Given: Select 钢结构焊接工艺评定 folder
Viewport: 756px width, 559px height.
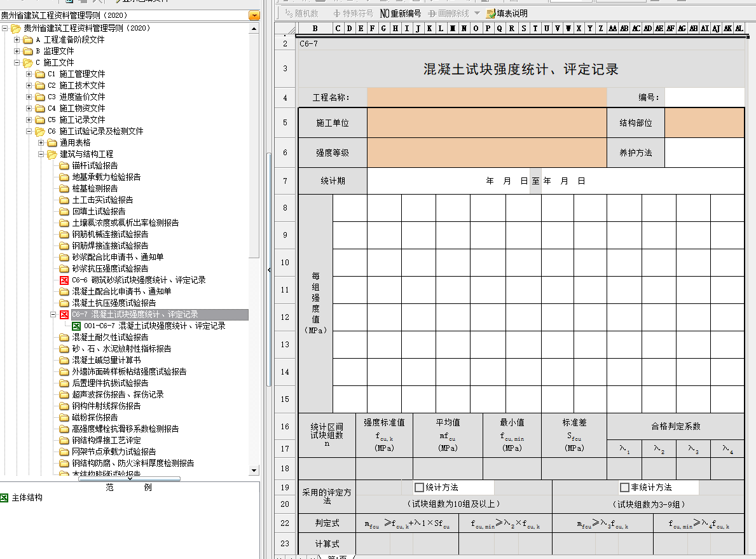Looking at the screenshot, I should click(106, 440).
